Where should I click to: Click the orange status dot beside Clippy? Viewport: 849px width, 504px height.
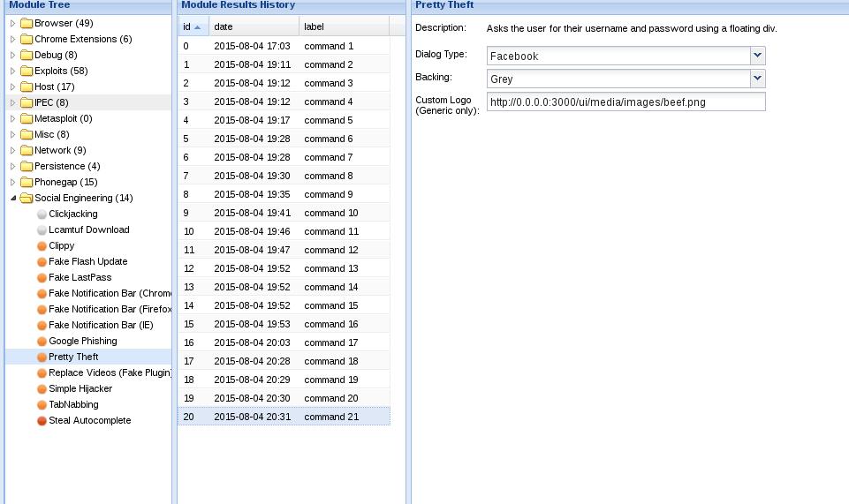42,246
